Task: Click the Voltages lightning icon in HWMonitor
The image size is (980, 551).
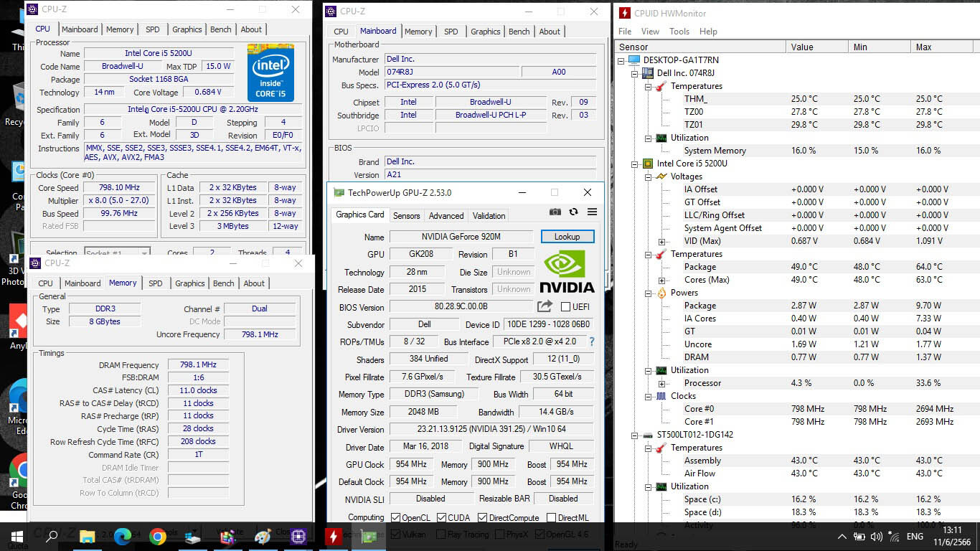Action: coord(661,176)
